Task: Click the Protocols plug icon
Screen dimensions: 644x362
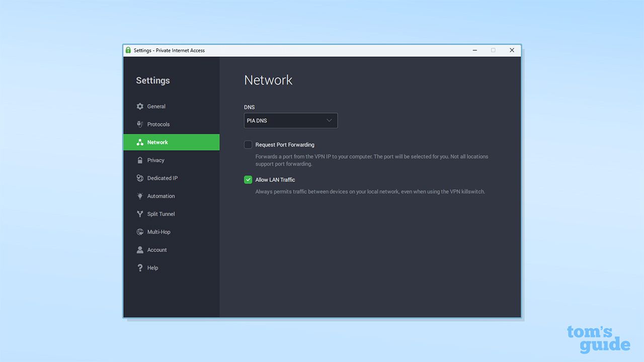Action: click(x=140, y=124)
